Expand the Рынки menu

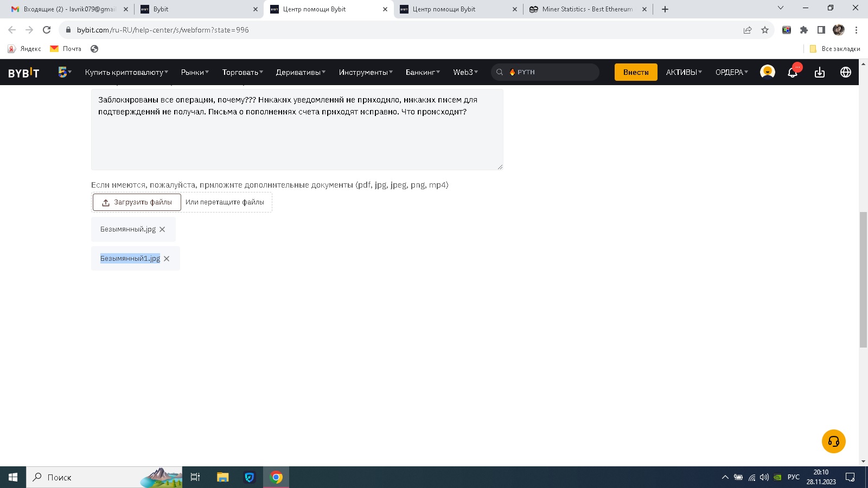click(195, 72)
